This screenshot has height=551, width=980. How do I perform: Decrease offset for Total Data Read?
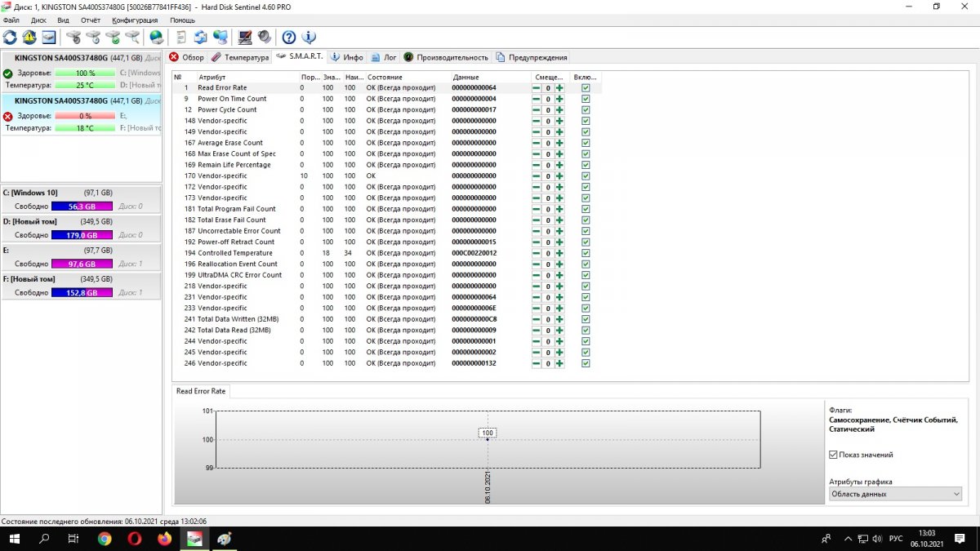tap(536, 330)
